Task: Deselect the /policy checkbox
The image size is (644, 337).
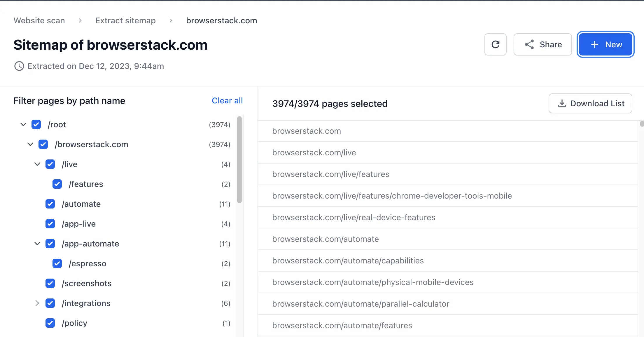Action: [x=50, y=323]
